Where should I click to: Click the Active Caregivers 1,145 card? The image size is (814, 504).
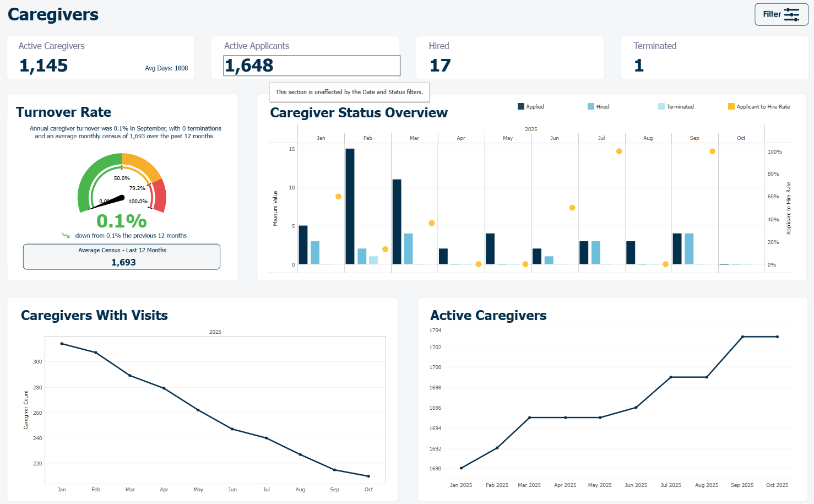[101, 58]
